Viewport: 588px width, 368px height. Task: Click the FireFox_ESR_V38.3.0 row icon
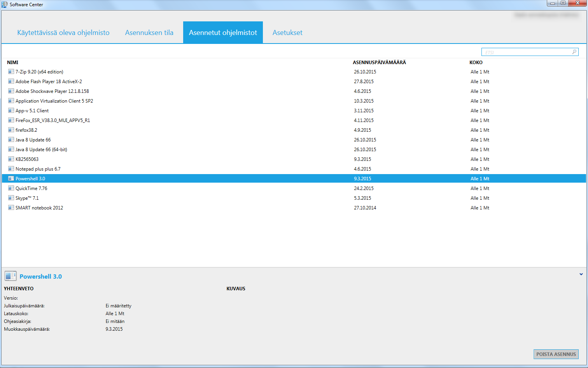11,120
